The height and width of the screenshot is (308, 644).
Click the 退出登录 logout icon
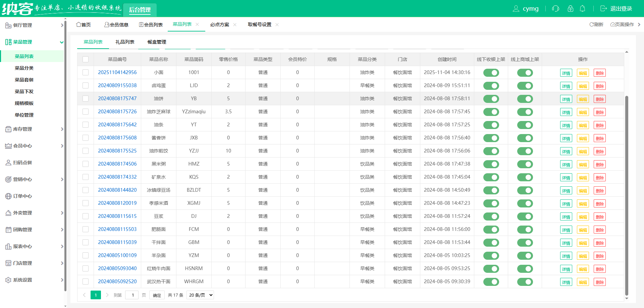click(603, 9)
